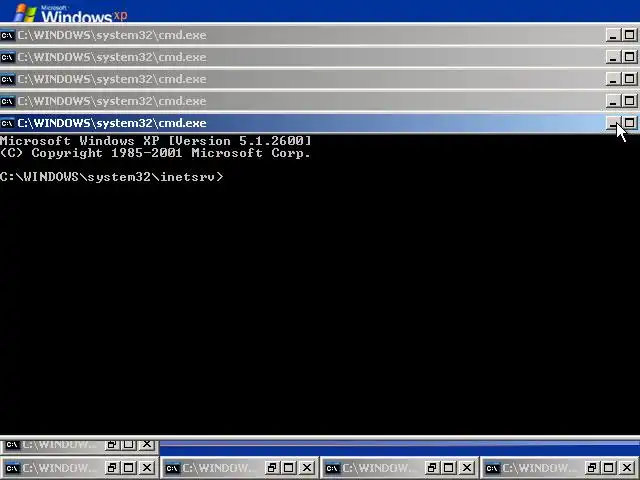The height and width of the screenshot is (480, 640).
Task: Maximize the rightmost minimized cmd window in bottom row
Action: 609,468
